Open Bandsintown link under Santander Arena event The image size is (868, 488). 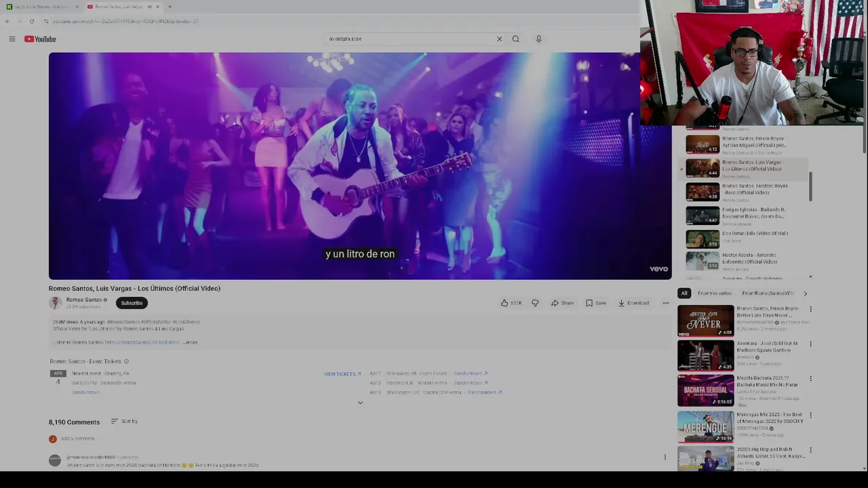pyautogui.click(x=85, y=392)
